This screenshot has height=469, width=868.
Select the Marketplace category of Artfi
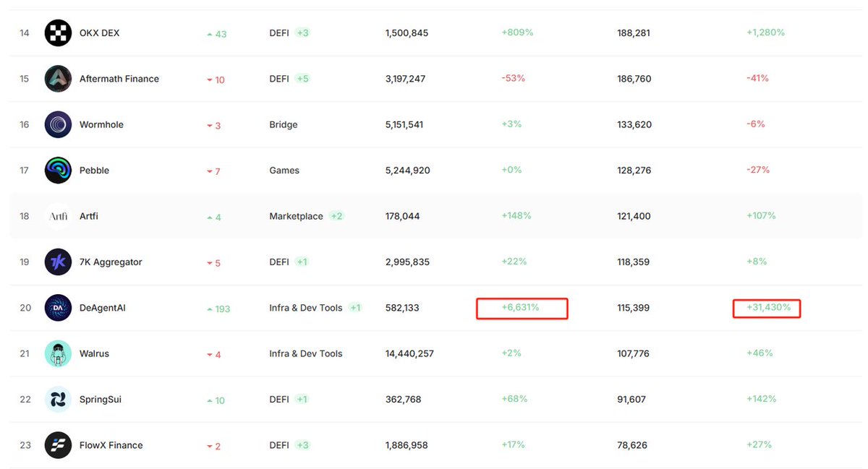pyautogui.click(x=296, y=216)
